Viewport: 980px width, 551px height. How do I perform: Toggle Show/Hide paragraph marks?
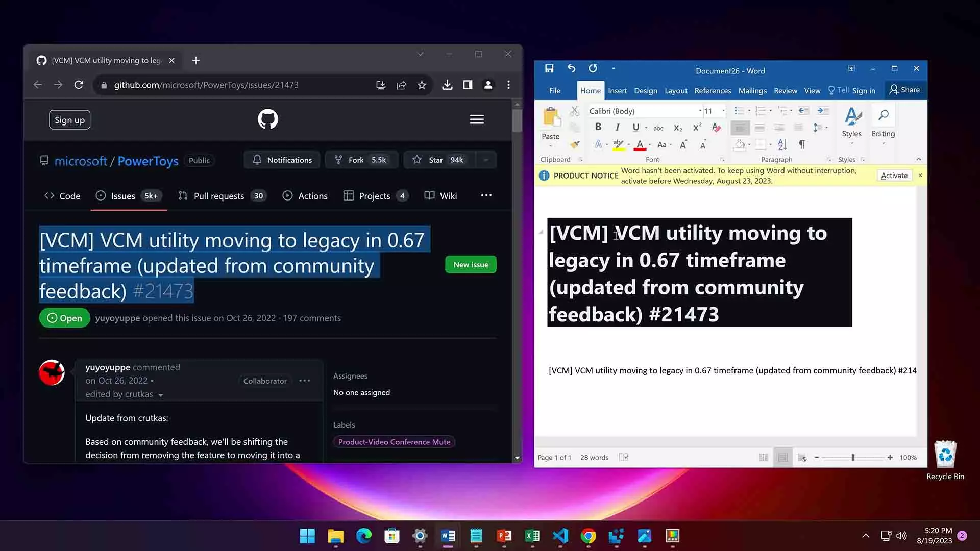pyautogui.click(x=802, y=145)
